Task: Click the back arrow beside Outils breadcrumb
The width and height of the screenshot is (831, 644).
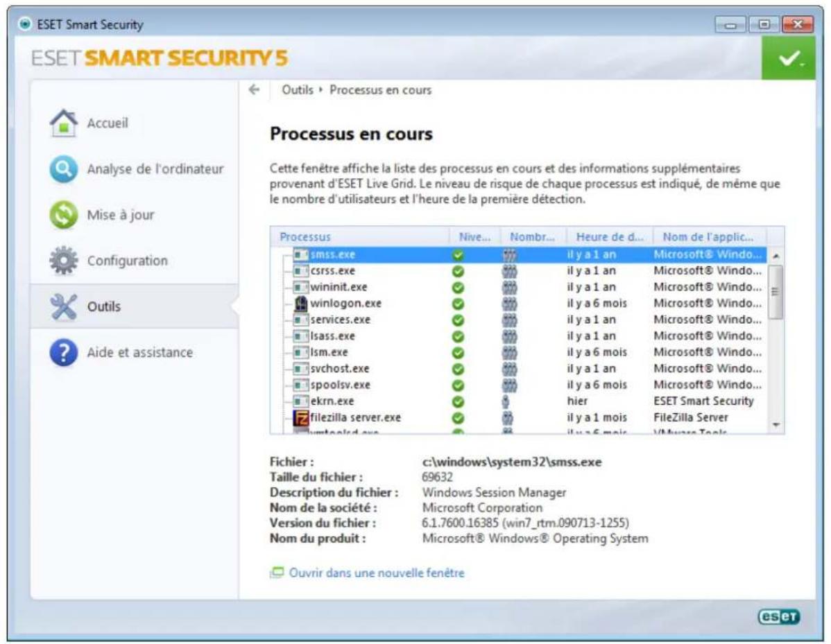Action: pos(255,89)
